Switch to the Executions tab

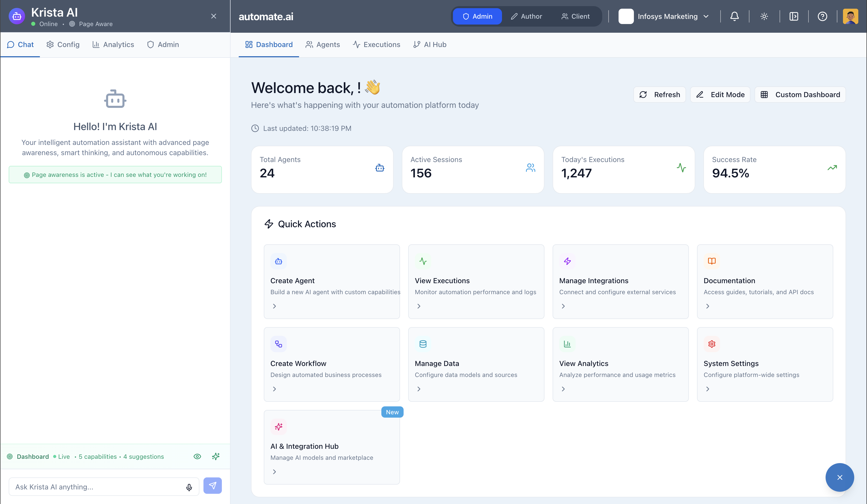pos(377,45)
